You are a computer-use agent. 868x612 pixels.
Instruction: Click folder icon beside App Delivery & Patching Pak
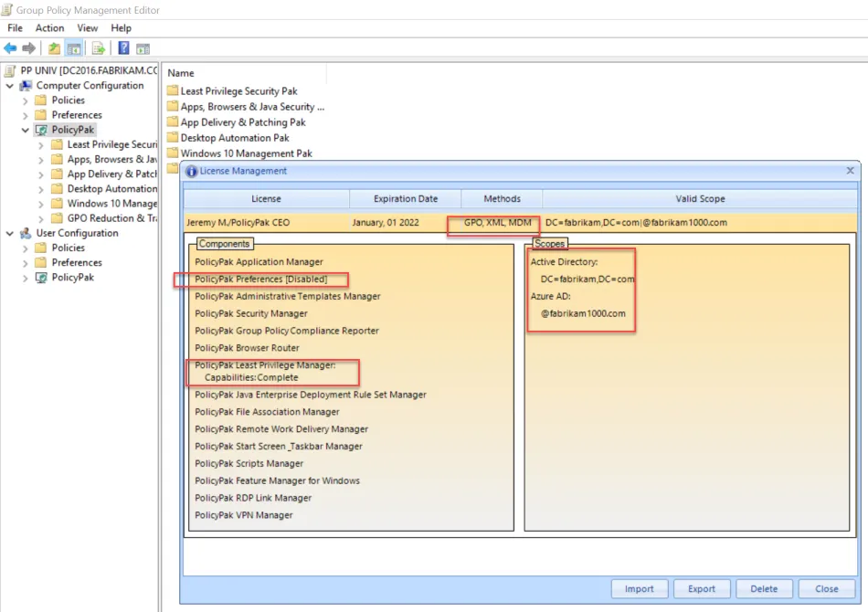[173, 121]
